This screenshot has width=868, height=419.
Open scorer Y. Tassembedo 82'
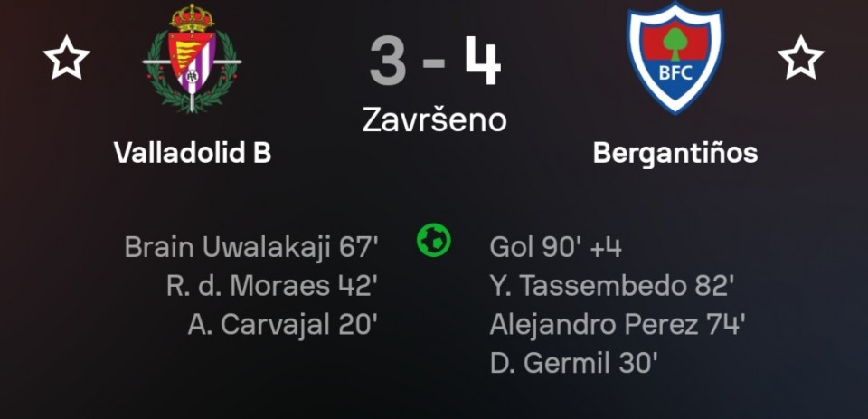(x=611, y=286)
